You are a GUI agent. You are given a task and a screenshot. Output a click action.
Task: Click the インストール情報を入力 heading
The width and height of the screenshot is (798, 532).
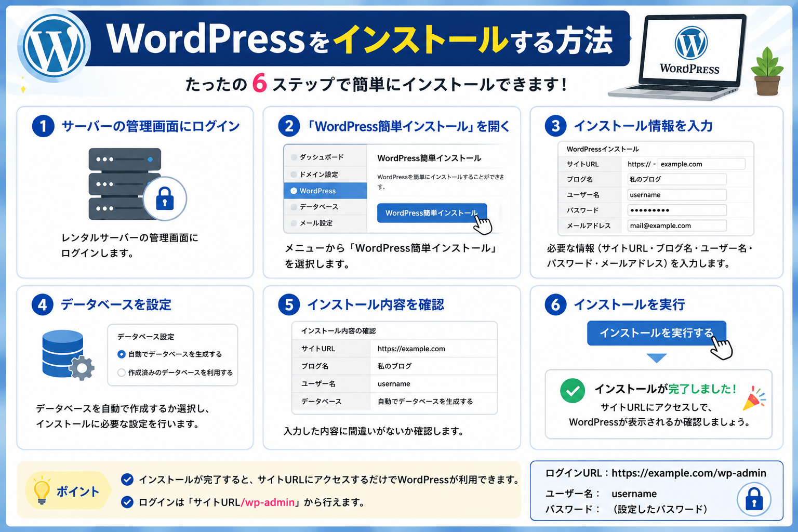coord(643,126)
